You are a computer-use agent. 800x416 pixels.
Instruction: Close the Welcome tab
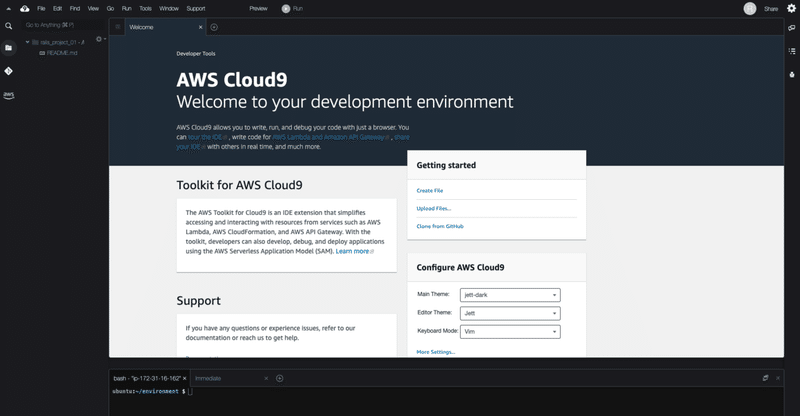tap(201, 27)
